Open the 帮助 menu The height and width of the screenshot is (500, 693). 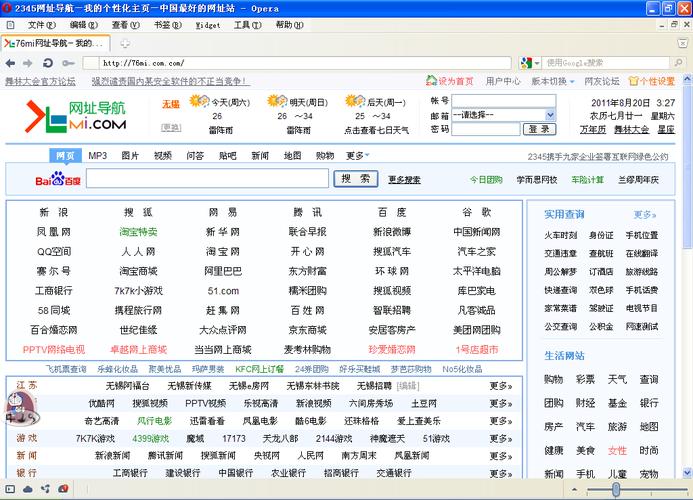289,25
